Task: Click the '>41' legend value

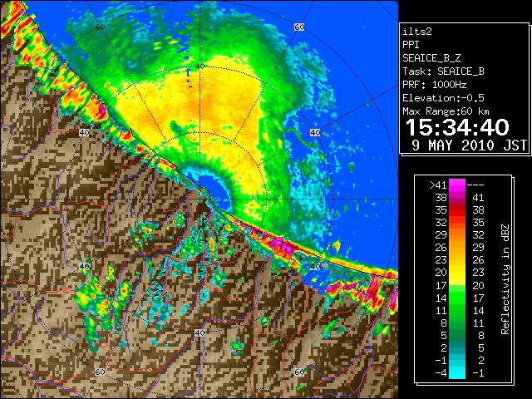Action: [x=438, y=185]
